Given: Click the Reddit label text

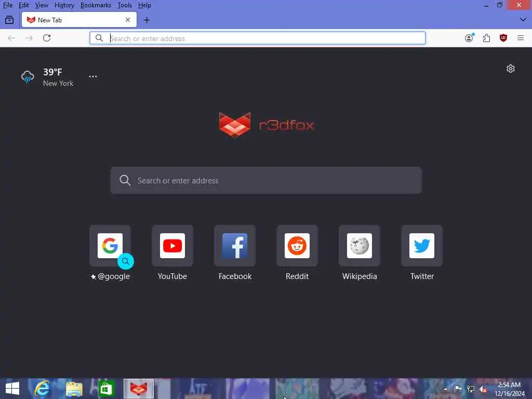Looking at the screenshot, I should coord(297,276).
